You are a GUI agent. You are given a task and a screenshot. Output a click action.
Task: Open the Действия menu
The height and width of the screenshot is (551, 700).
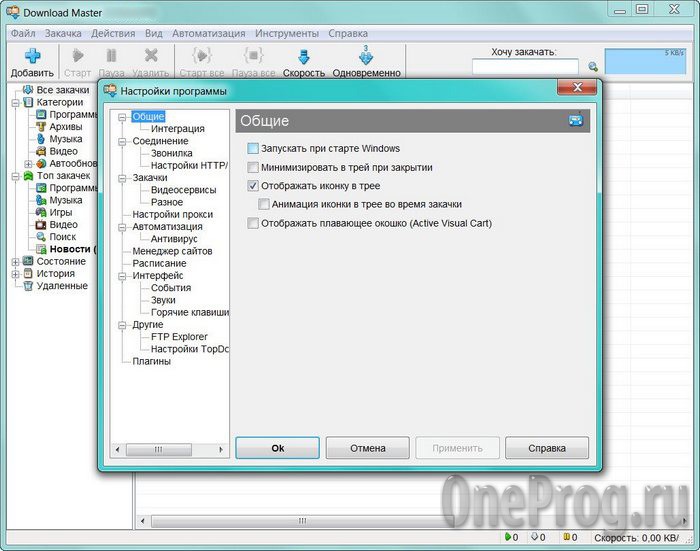click(113, 33)
